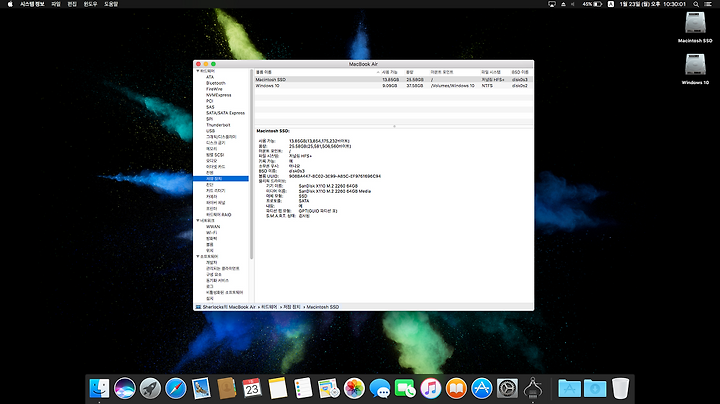The image size is (720, 404).
Task: Open iBooks orange book icon
Action: (456, 388)
